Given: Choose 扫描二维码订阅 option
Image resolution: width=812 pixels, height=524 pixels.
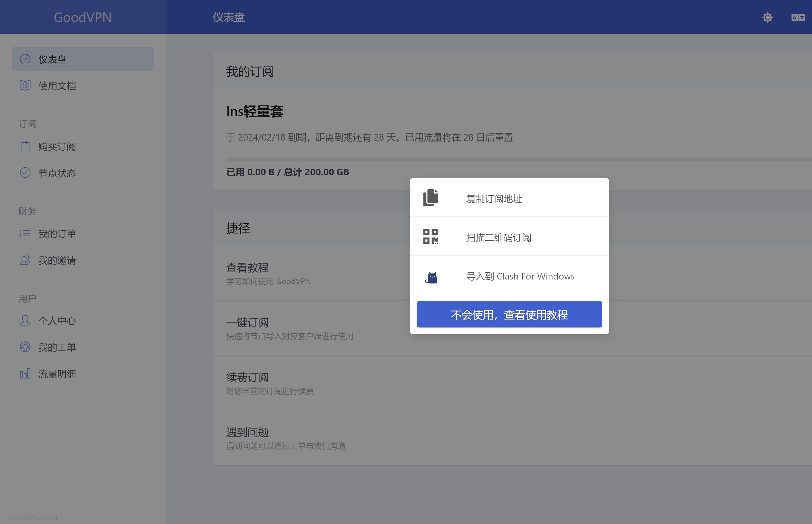Looking at the screenshot, I should click(x=509, y=237).
